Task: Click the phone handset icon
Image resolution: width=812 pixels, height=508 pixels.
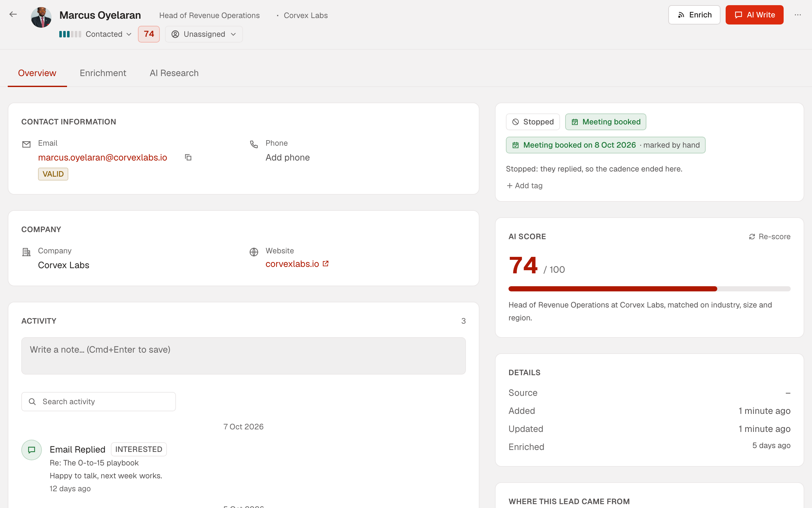Action: [254, 144]
